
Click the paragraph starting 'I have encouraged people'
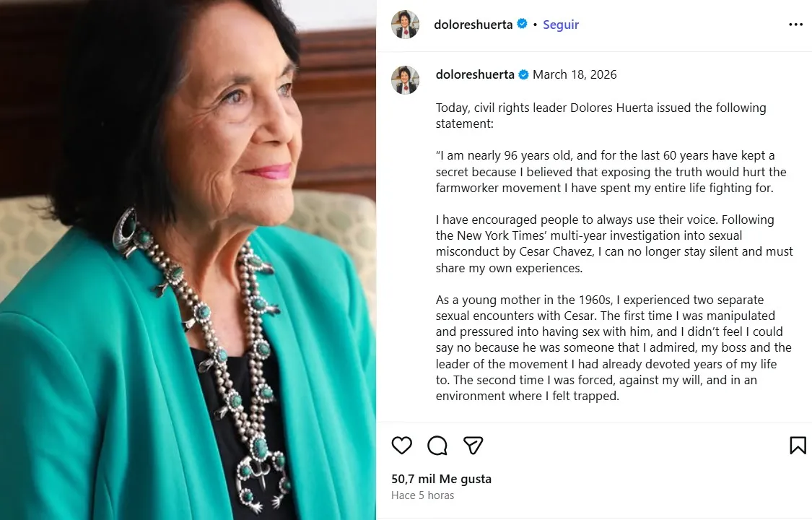pos(614,243)
